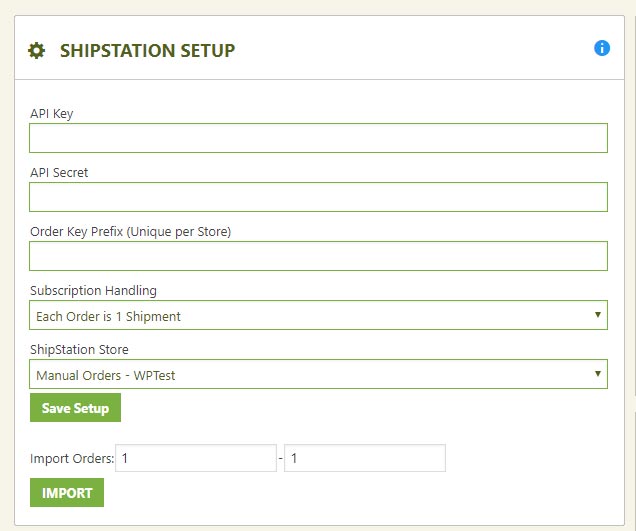
Task: Select the Order Key Prefix text box
Action: click(318, 256)
